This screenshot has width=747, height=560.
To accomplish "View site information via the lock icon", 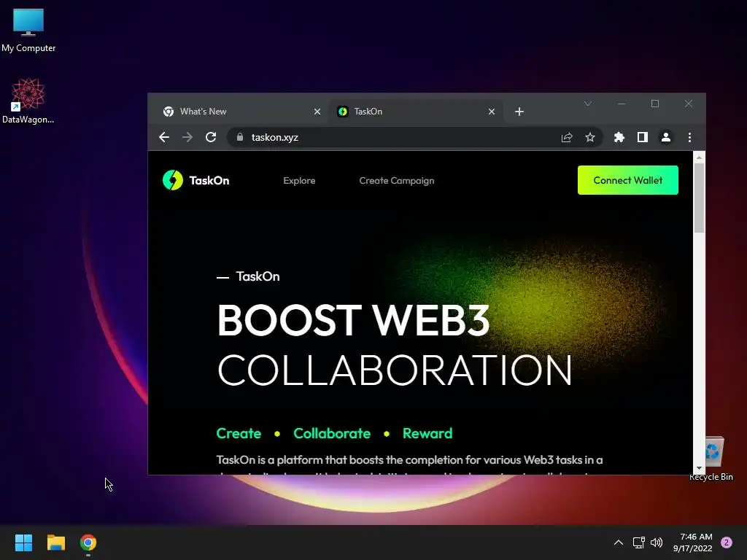I will tap(240, 137).
